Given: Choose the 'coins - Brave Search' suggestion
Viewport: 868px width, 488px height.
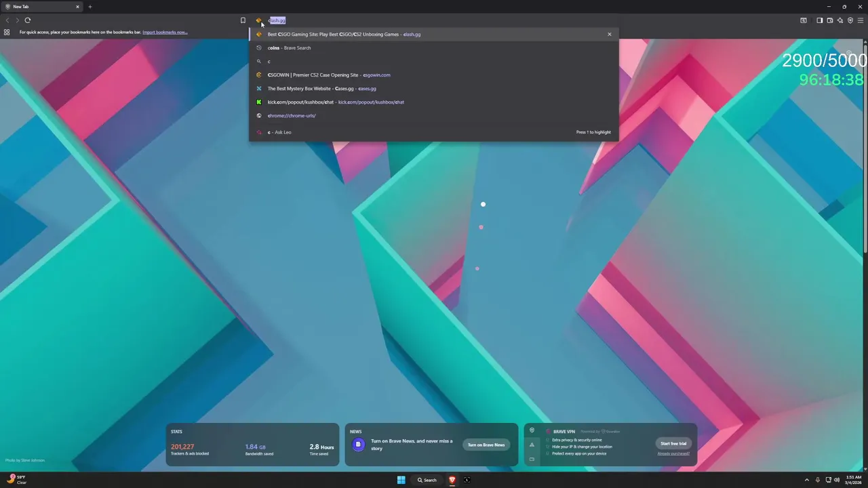Looking at the screenshot, I should coord(434,48).
